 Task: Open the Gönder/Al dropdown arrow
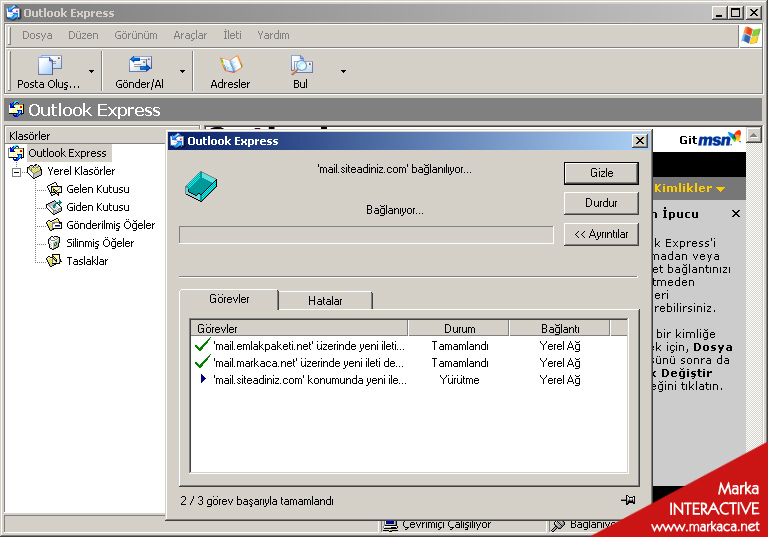click(182, 72)
